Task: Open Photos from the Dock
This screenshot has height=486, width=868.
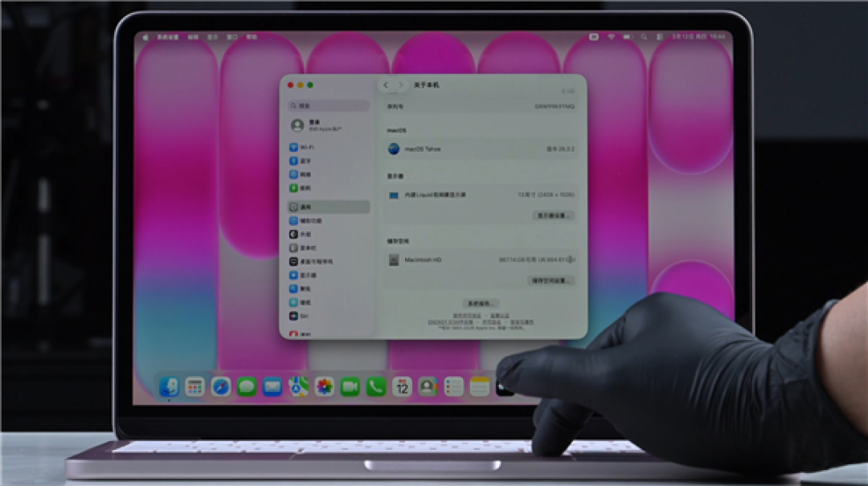Action: click(325, 386)
